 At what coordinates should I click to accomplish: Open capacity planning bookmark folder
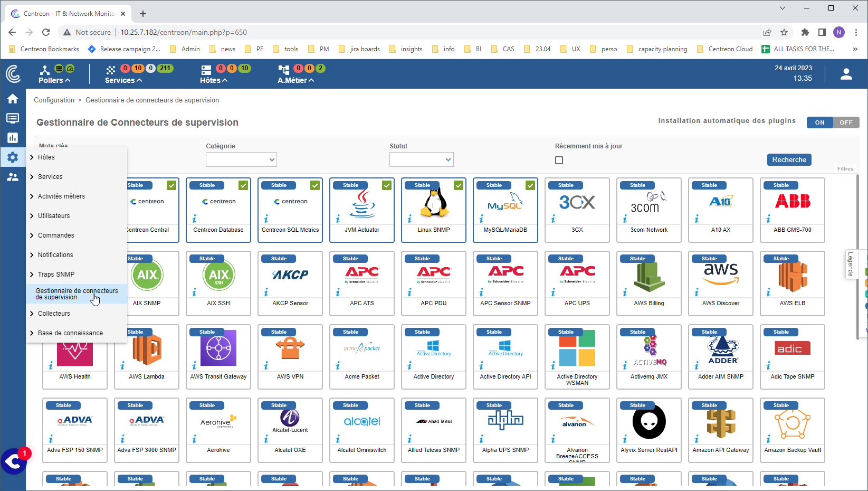657,49
